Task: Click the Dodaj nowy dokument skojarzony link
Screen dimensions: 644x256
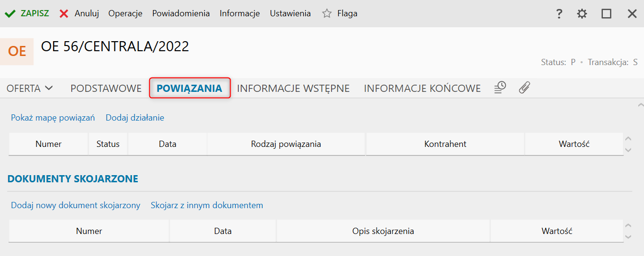Action: coord(76,205)
